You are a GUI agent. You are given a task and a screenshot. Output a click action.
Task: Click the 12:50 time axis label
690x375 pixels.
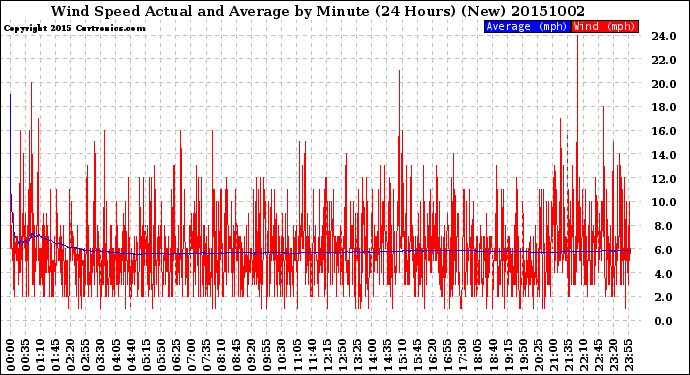click(342, 355)
